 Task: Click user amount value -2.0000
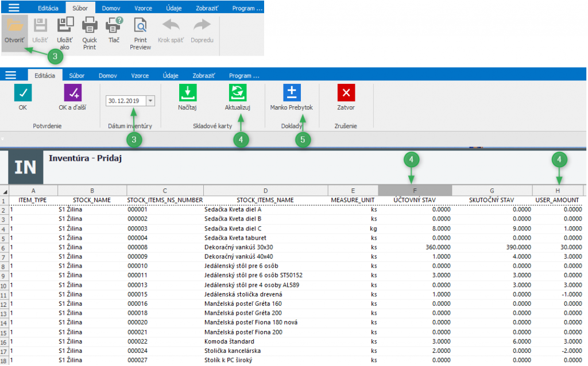tap(572, 350)
